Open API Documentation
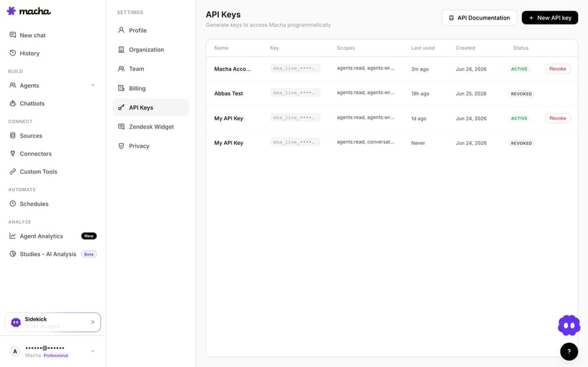 (480, 18)
